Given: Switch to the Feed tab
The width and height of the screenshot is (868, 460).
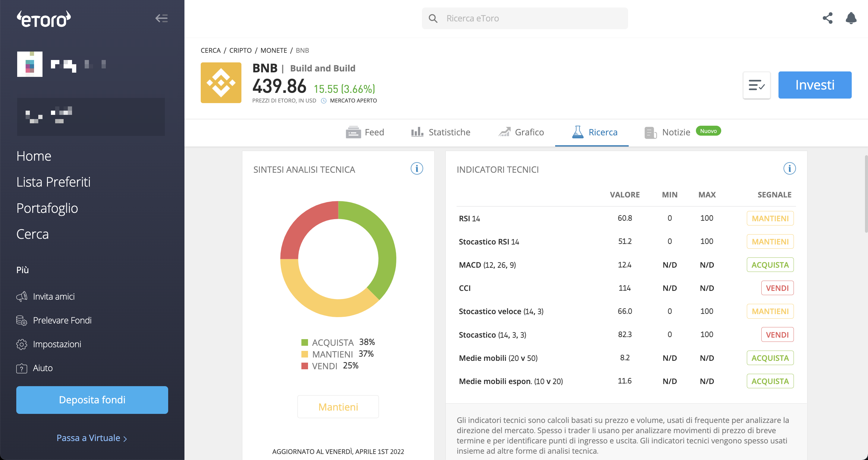Looking at the screenshot, I should coord(365,132).
